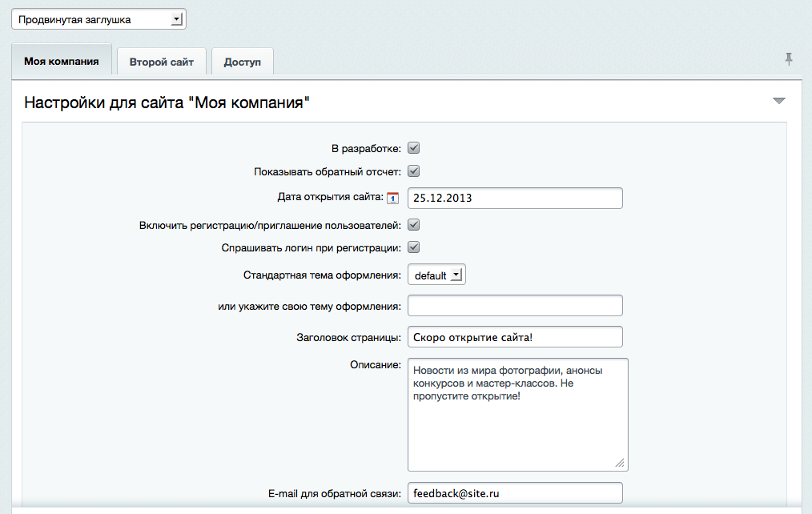Click the "Настройки для сайта" section heading
The width and height of the screenshot is (812, 514).
[x=167, y=102]
